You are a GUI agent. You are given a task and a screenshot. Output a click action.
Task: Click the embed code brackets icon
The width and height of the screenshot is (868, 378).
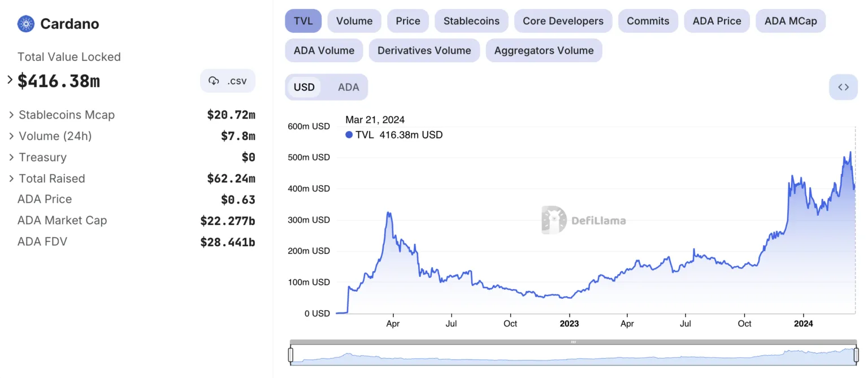(843, 87)
